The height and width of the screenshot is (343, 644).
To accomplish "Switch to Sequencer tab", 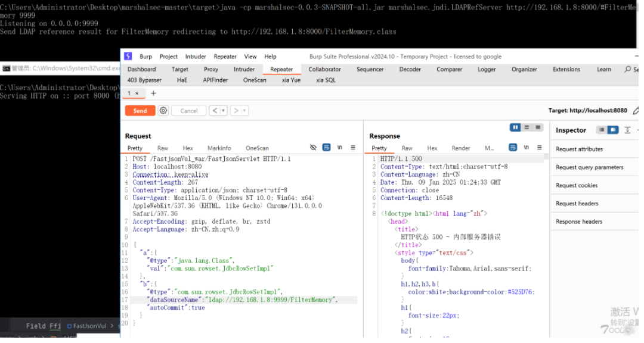I will (370, 69).
